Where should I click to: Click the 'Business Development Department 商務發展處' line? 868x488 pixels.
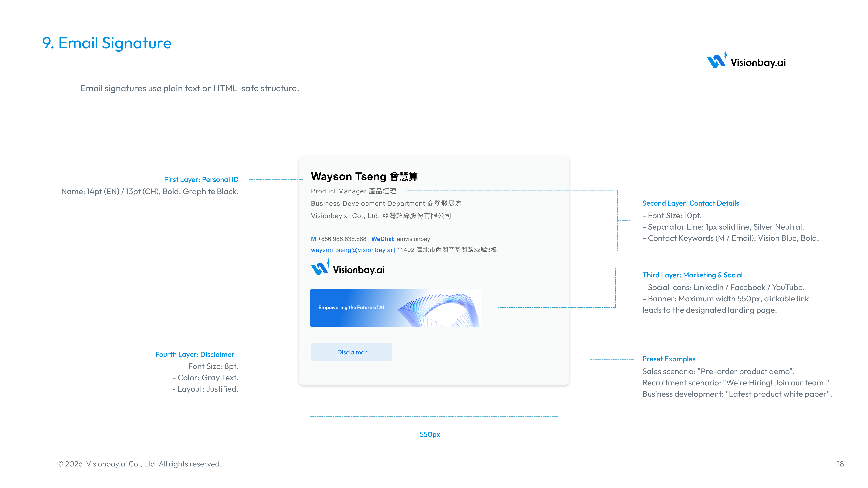(386, 203)
